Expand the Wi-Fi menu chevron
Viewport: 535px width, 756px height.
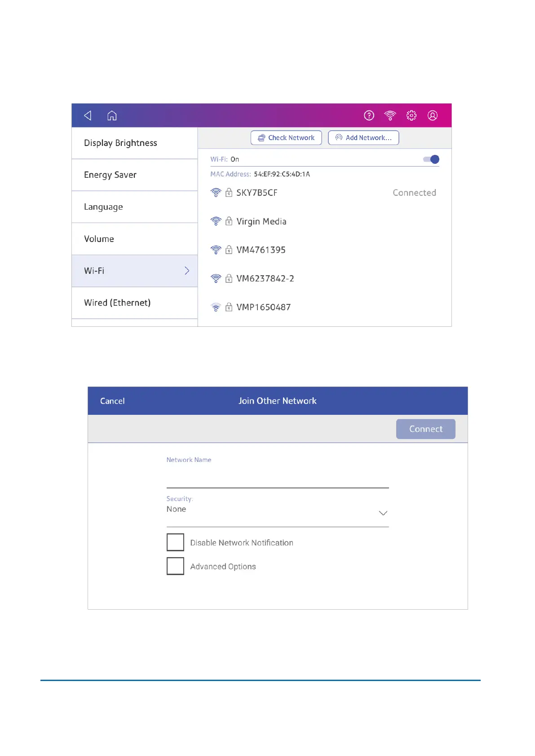point(187,271)
